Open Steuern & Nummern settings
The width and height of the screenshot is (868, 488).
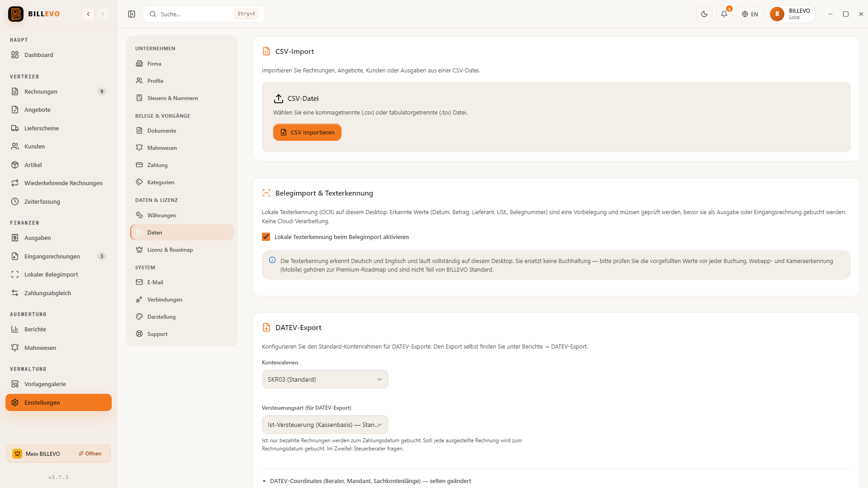182,98
